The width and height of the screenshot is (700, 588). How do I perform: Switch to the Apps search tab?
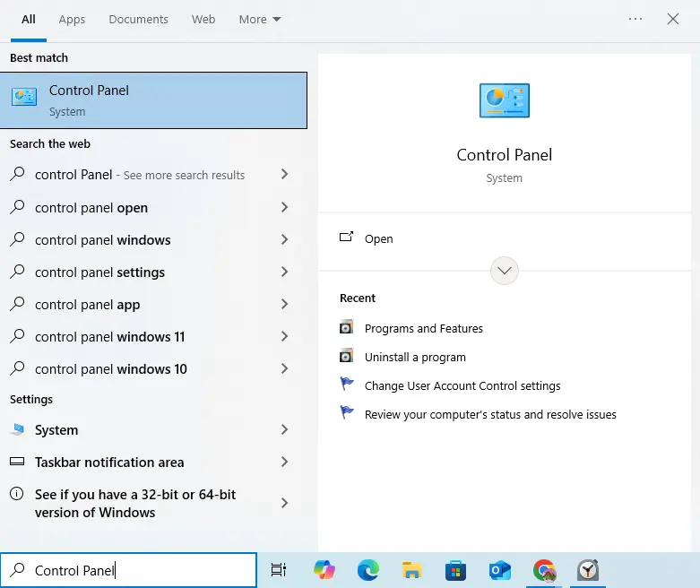tap(72, 19)
